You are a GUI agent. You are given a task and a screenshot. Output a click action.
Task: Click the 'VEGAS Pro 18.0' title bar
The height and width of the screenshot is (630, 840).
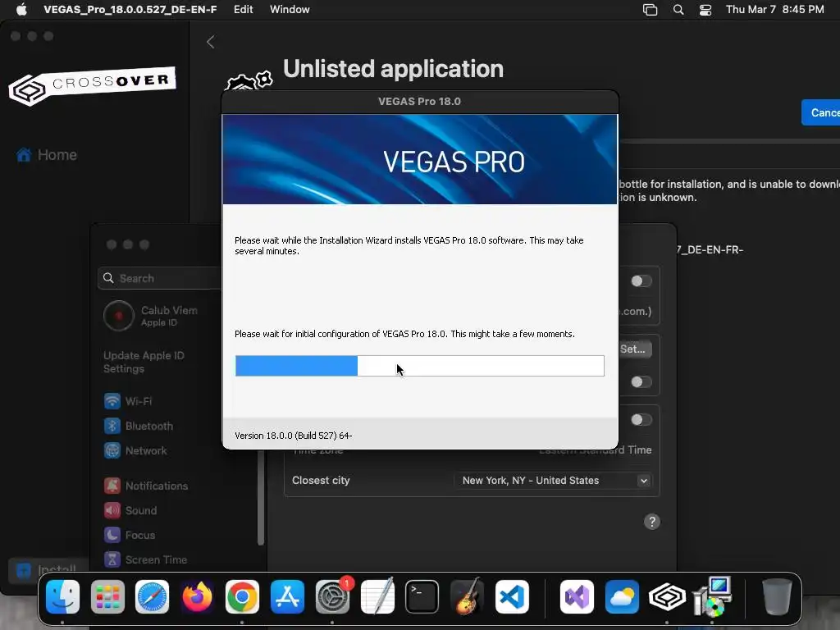tap(419, 101)
